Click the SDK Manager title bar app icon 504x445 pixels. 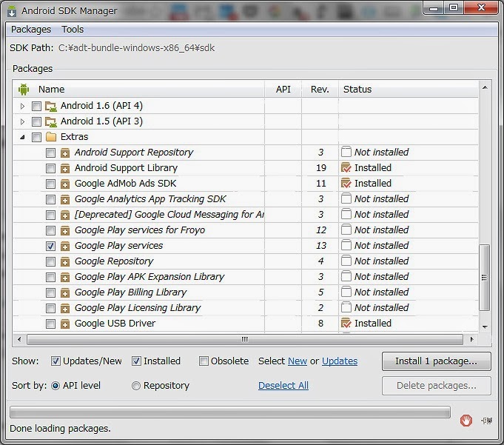[12, 11]
